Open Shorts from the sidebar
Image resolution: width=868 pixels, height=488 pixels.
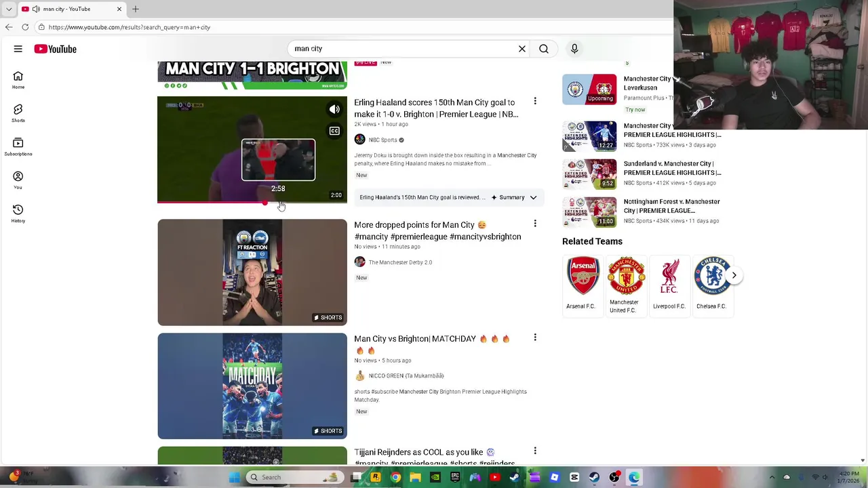point(18,113)
